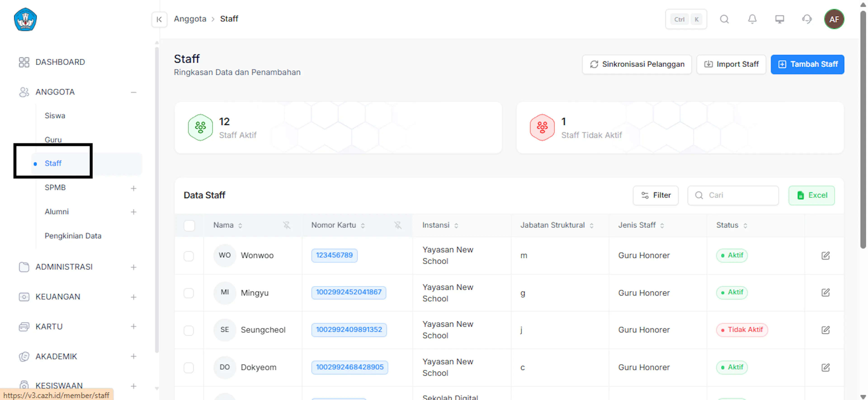The image size is (868, 400).
Task: Select the Dokyeom row checkbox
Action: click(189, 368)
